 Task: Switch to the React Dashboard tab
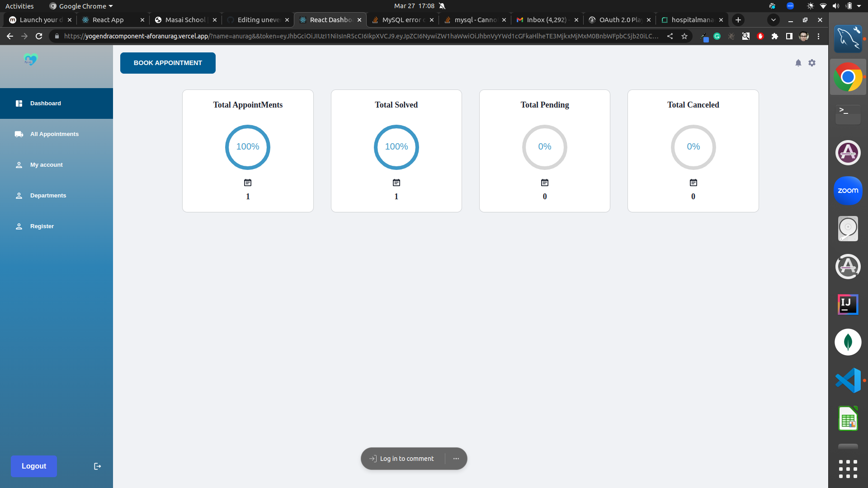330,20
